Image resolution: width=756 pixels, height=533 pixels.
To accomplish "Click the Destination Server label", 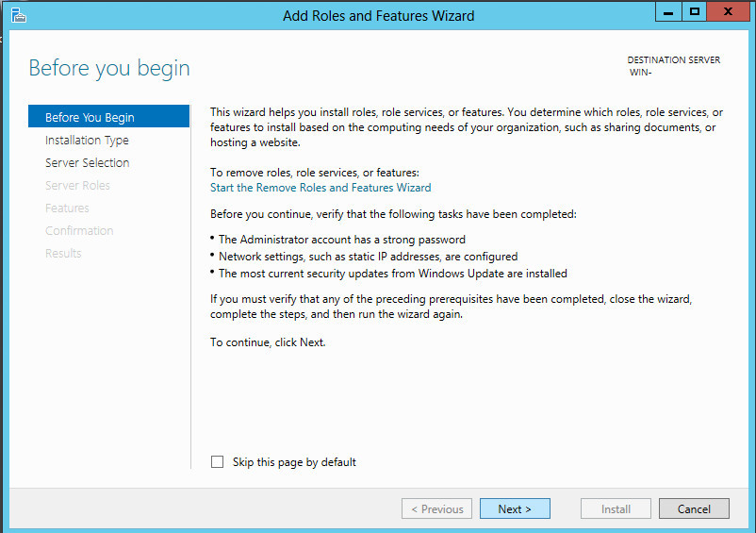I will pos(674,60).
